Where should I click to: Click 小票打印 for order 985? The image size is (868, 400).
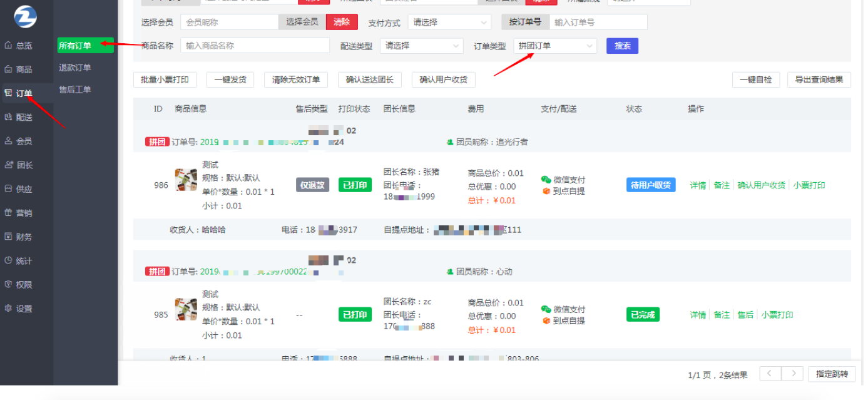coord(777,315)
